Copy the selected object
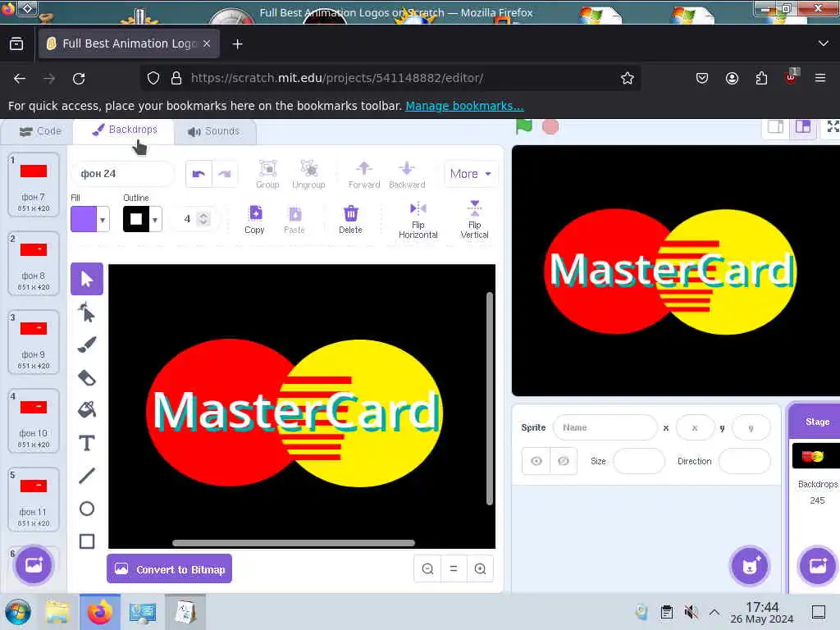 click(254, 220)
